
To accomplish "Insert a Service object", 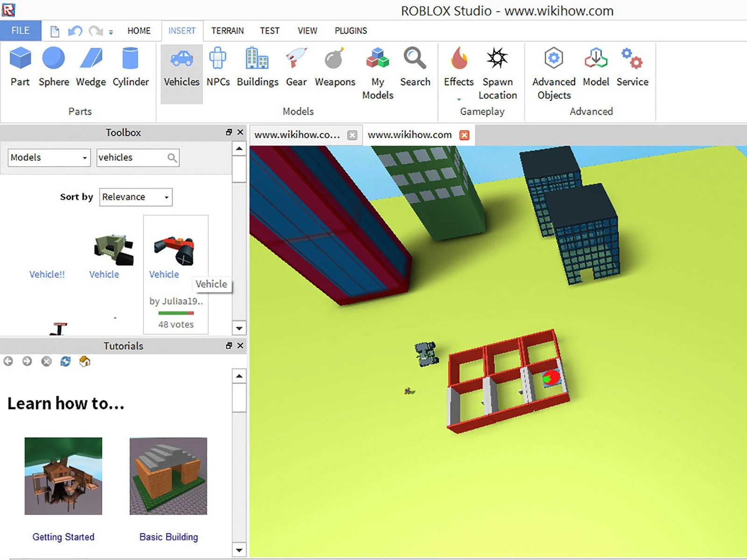I will 632,68.
